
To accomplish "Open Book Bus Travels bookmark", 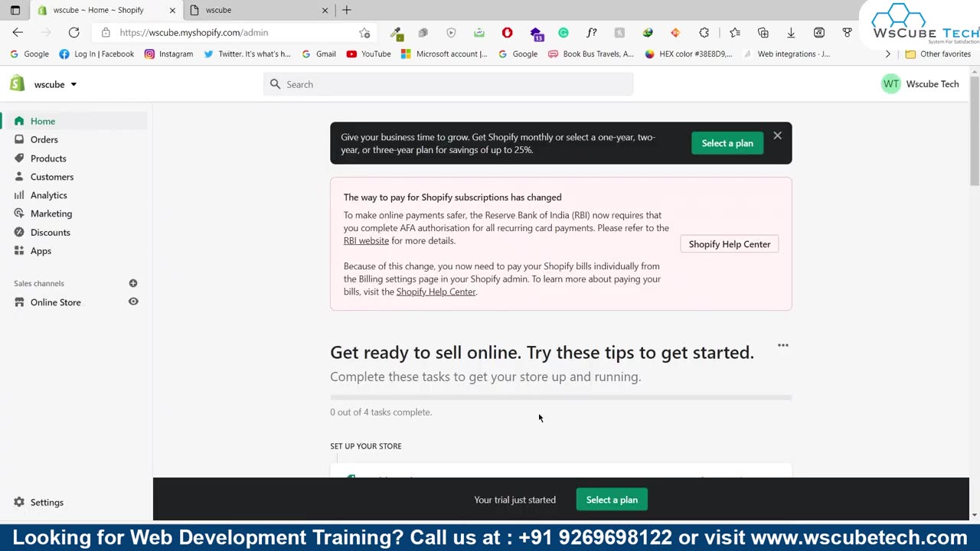I will click(590, 54).
